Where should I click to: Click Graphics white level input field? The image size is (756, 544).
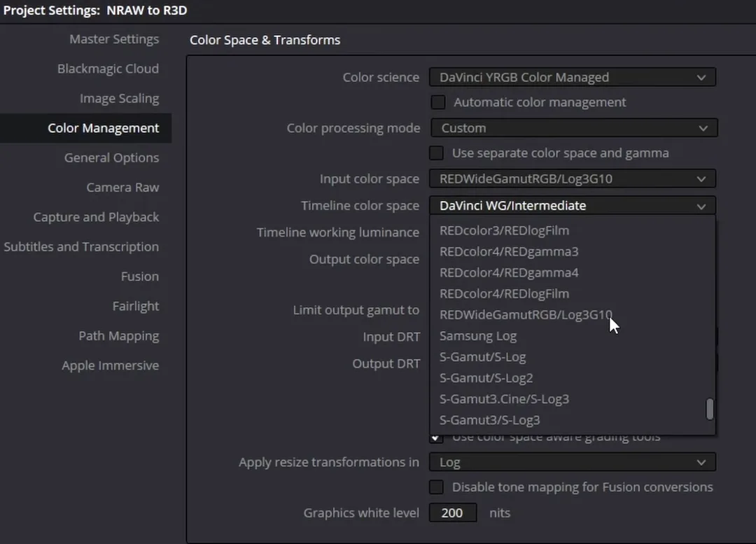coord(453,512)
